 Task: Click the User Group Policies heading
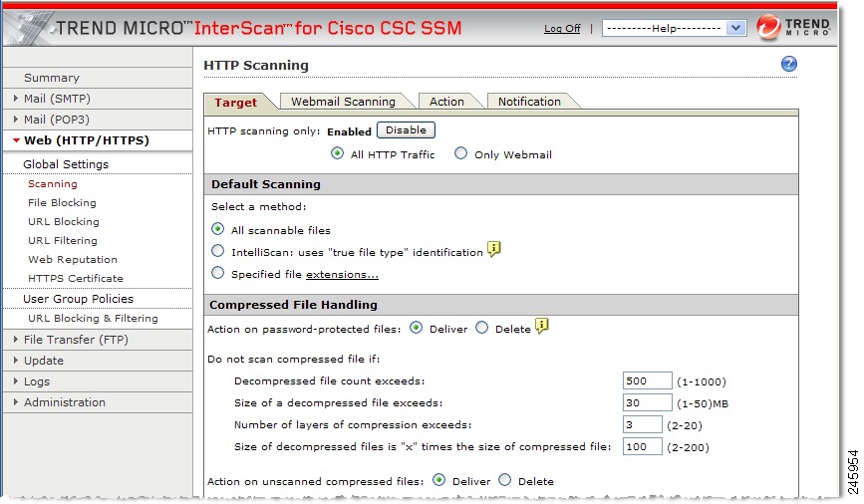tap(79, 299)
